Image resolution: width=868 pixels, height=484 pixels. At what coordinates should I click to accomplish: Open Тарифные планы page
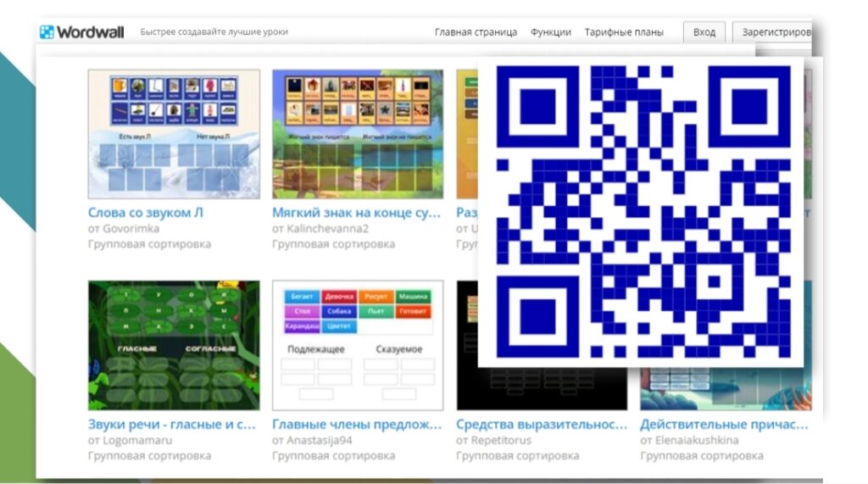pyautogui.click(x=624, y=32)
